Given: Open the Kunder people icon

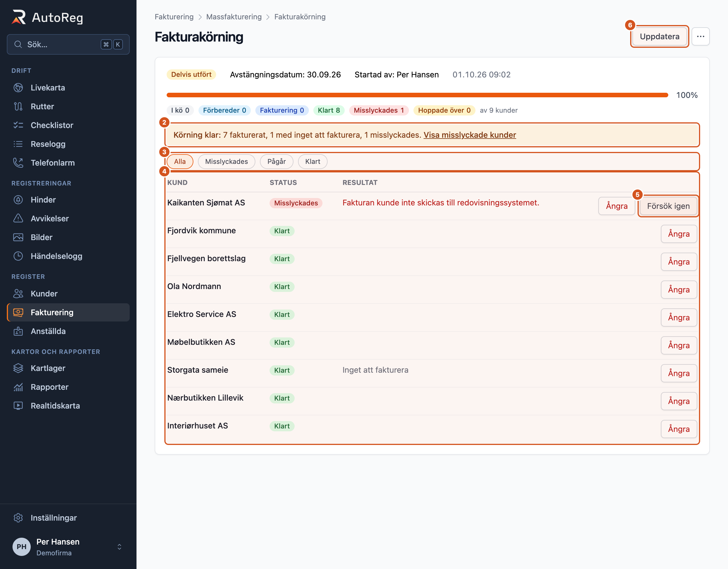Looking at the screenshot, I should point(18,294).
